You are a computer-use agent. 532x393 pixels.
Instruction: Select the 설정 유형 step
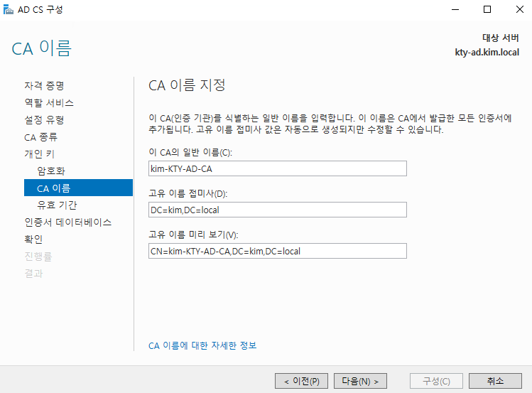tap(44, 120)
